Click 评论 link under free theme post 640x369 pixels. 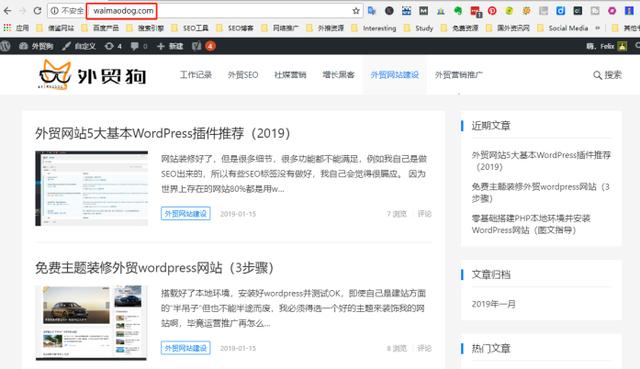coord(424,348)
